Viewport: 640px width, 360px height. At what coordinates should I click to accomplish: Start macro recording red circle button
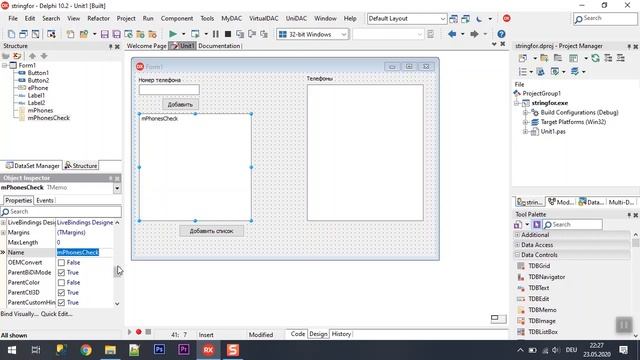click(x=139, y=332)
